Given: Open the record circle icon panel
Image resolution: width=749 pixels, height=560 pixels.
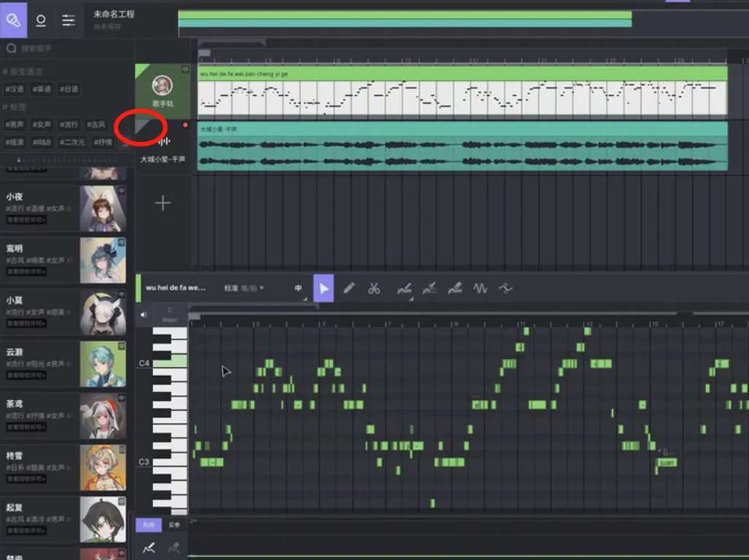Looking at the screenshot, I should pos(41,20).
